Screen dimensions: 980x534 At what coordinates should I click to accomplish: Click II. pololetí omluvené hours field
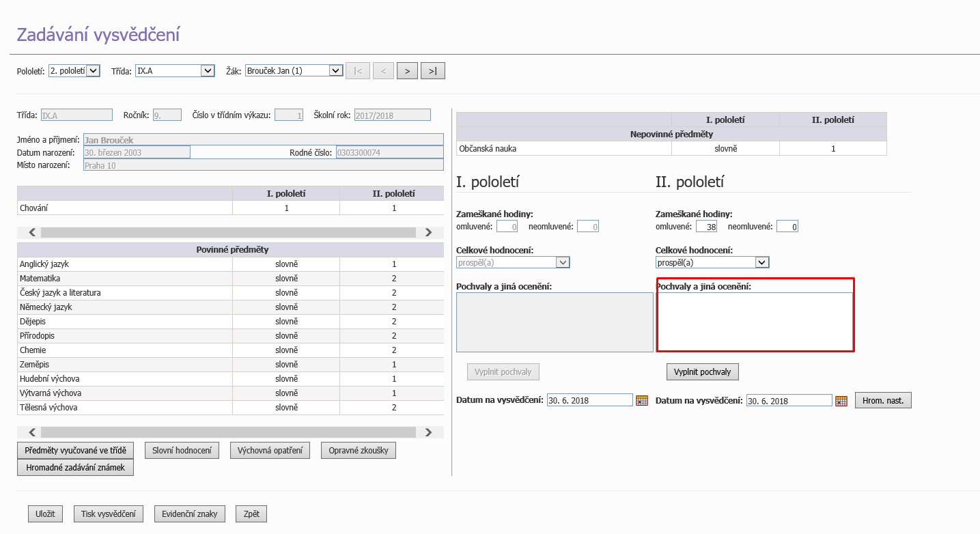(x=706, y=226)
